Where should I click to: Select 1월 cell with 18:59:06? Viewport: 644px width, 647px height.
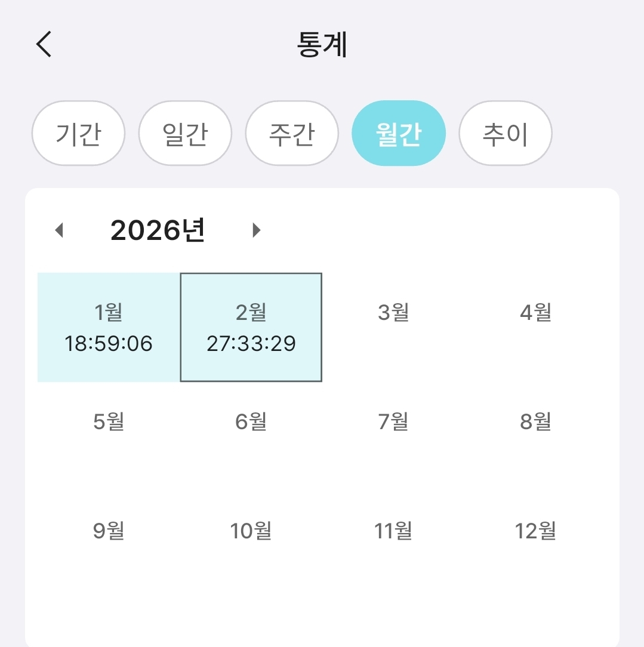109,327
